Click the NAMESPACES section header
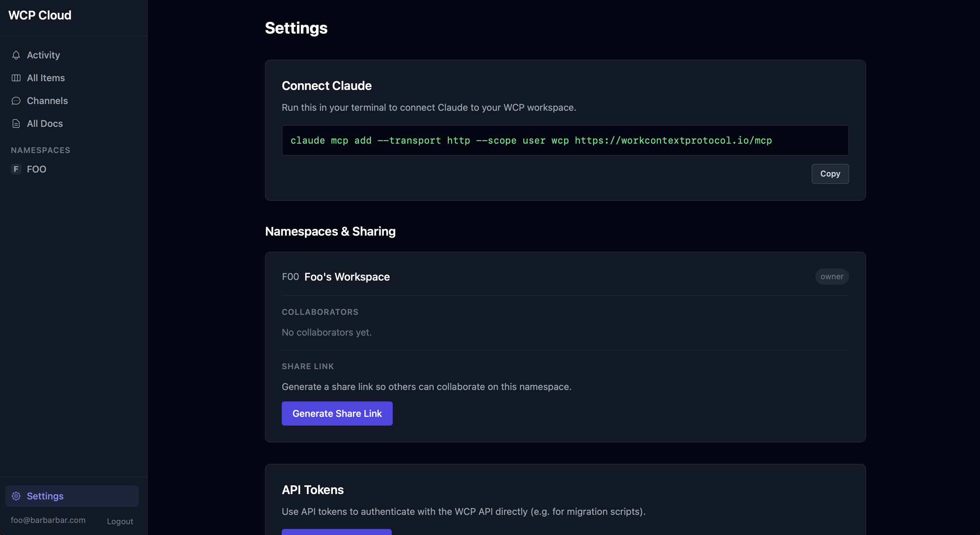Image resolution: width=980 pixels, height=535 pixels. pyautogui.click(x=40, y=150)
